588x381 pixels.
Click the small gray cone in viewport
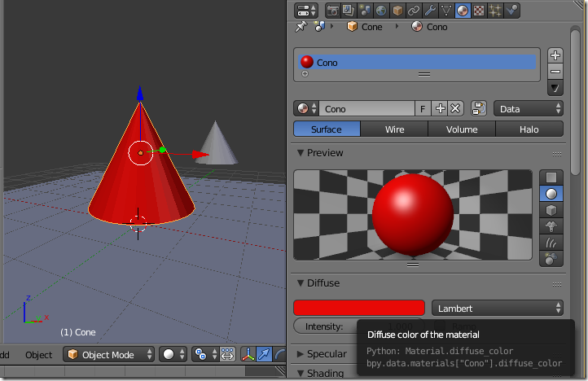[x=217, y=143]
